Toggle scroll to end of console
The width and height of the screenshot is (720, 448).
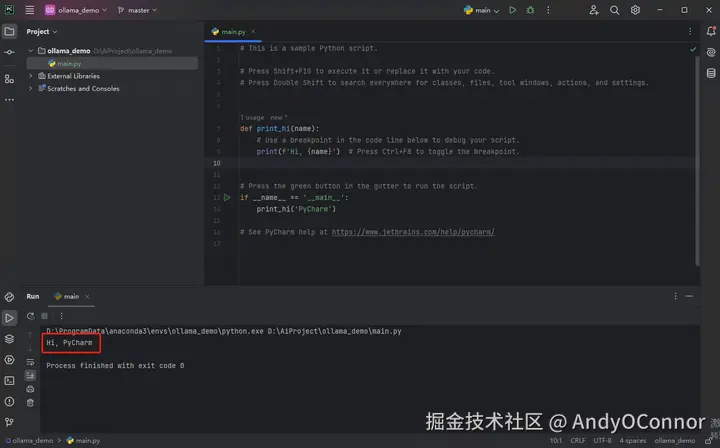(30, 375)
